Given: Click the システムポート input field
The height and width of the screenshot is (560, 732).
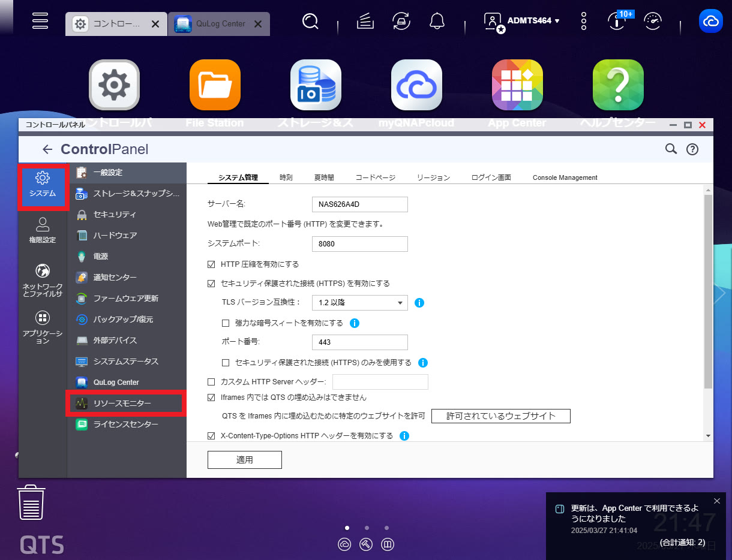Looking at the screenshot, I should tap(360, 244).
